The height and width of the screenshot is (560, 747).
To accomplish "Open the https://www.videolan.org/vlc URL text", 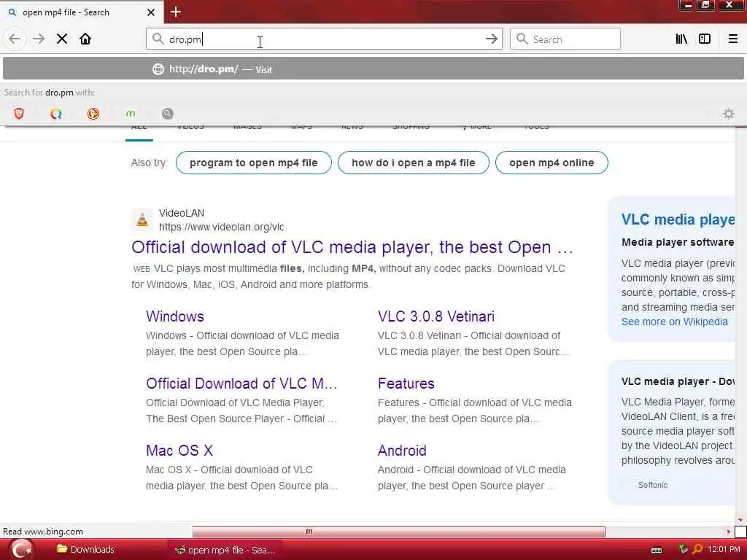I will coord(222,227).
